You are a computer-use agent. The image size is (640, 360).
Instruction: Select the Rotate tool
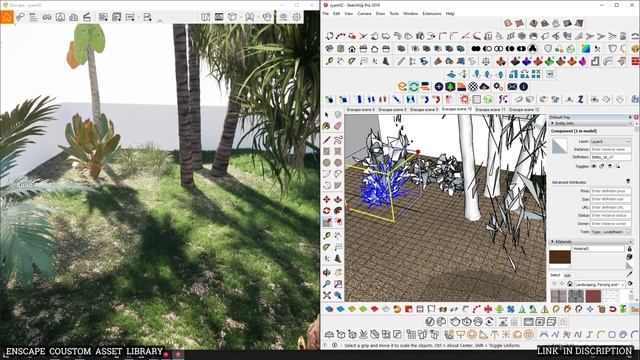[x=327, y=211]
